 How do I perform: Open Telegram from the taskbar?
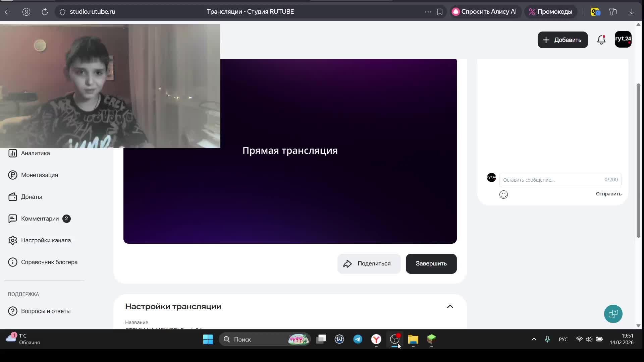358,339
